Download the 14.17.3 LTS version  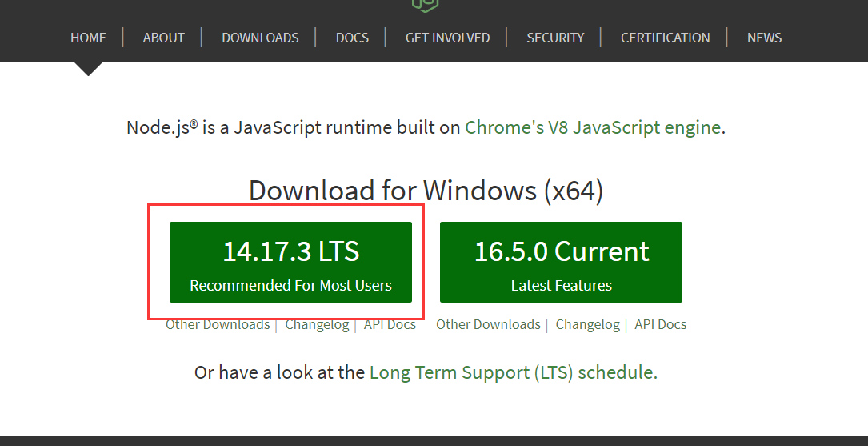coord(290,262)
